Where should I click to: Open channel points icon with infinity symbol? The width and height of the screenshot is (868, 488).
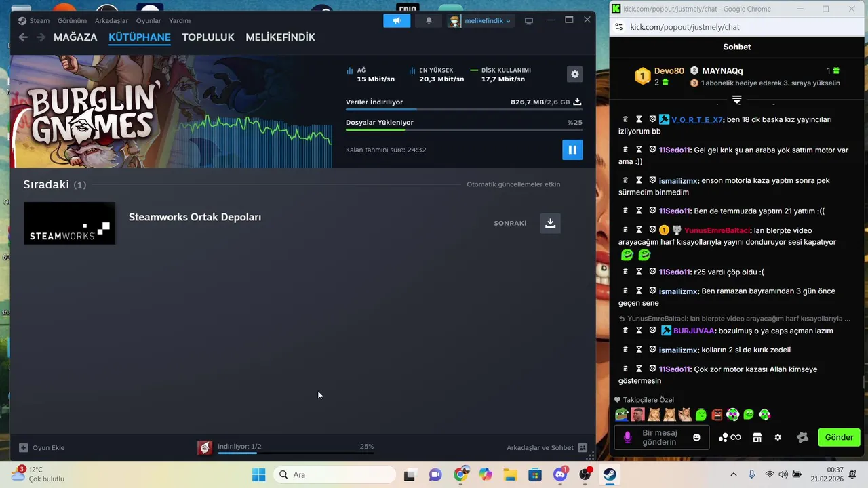click(730, 437)
